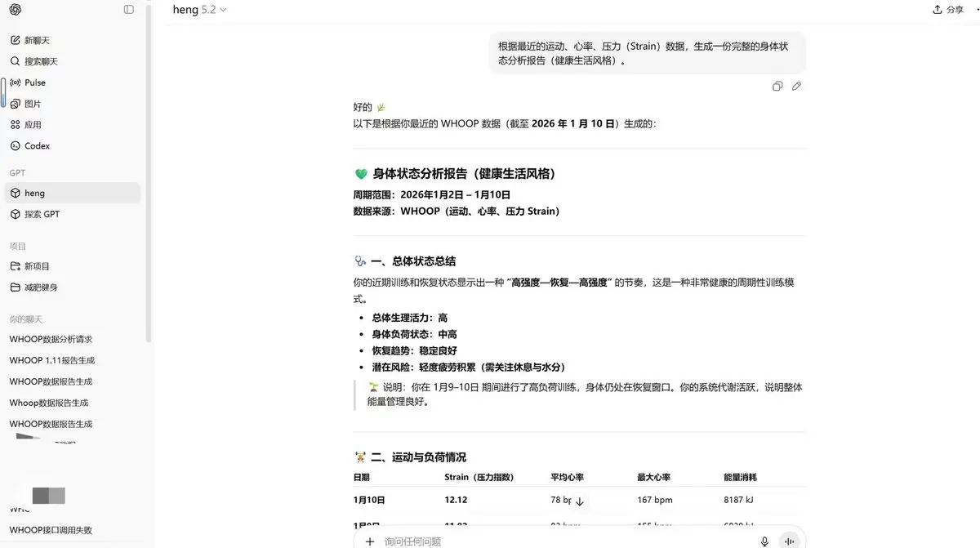The width and height of the screenshot is (980, 548).
Task: Click the microphone dictation icon
Action: click(764, 541)
